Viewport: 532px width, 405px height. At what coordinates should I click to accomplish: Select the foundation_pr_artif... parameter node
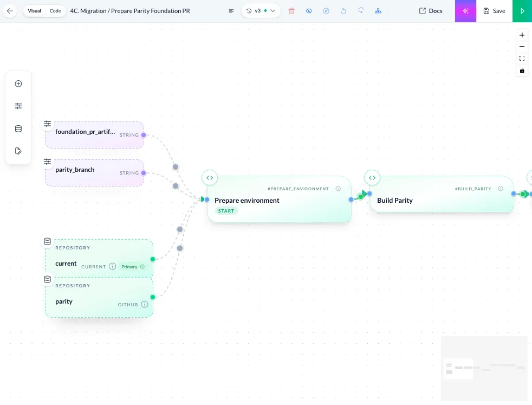pos(94,135)
